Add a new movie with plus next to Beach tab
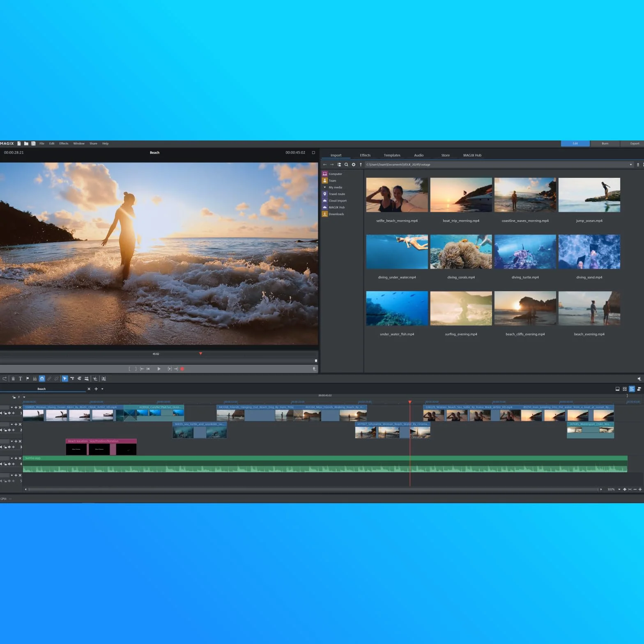The image size is (644, 644). [96, 389]
